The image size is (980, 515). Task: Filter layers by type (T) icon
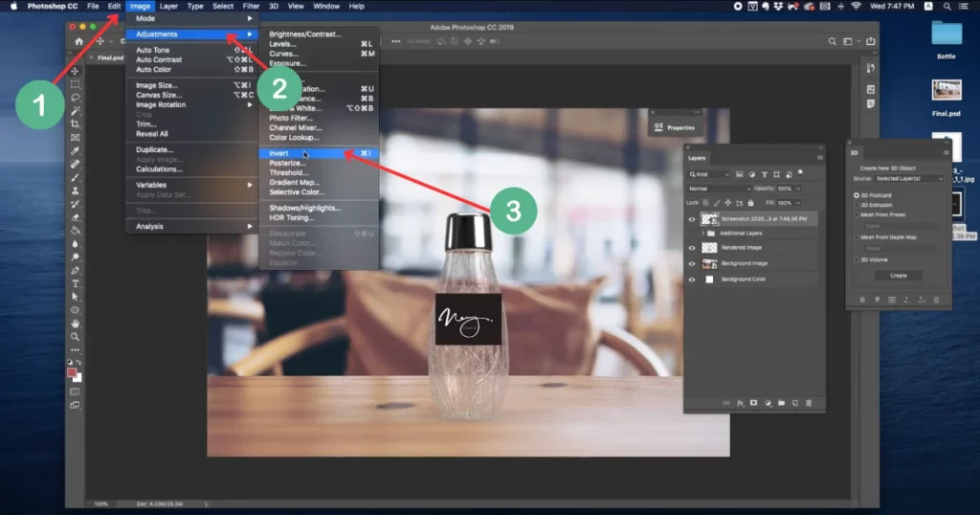click(764, 174)
